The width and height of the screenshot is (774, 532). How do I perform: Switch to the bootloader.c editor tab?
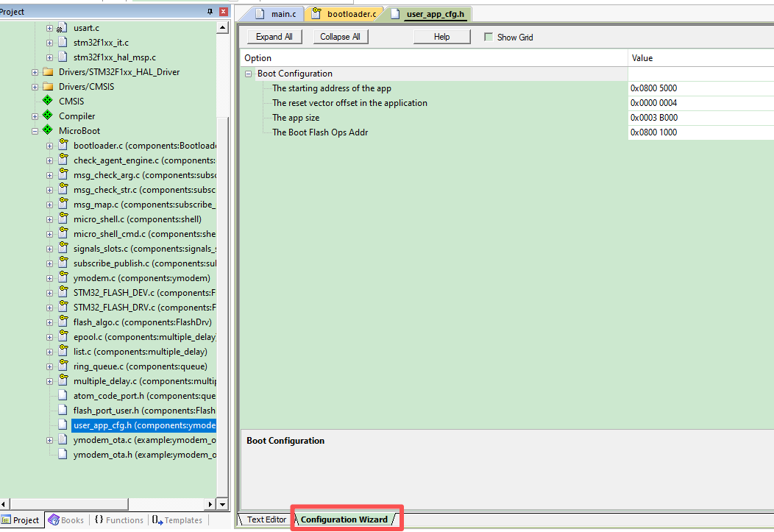(x=345, y=14)
